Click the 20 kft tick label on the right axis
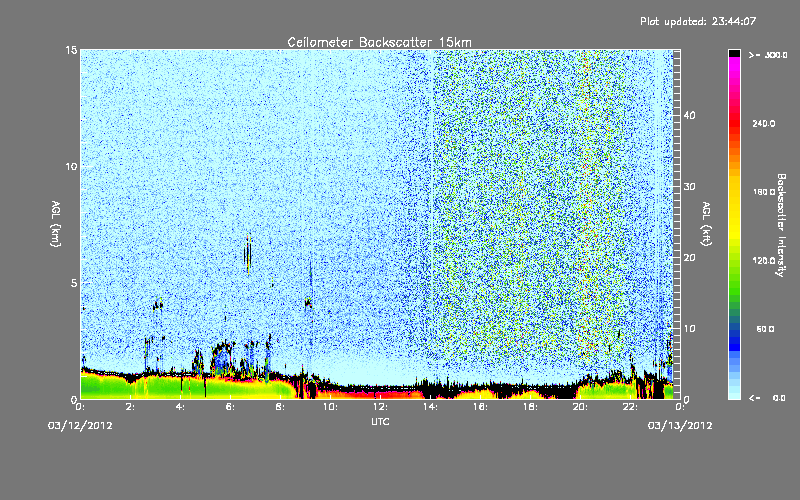The image size is (800, 500). click(x=689, y=258)
